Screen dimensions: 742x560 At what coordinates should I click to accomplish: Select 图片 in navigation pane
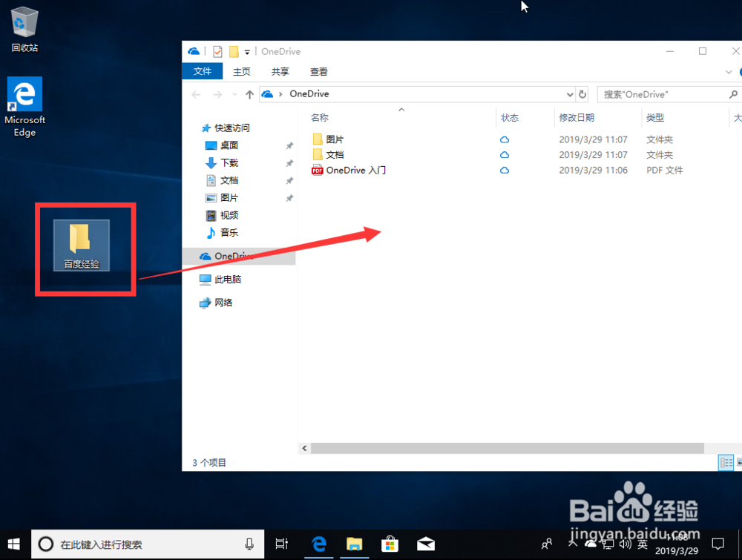[221, 198]
